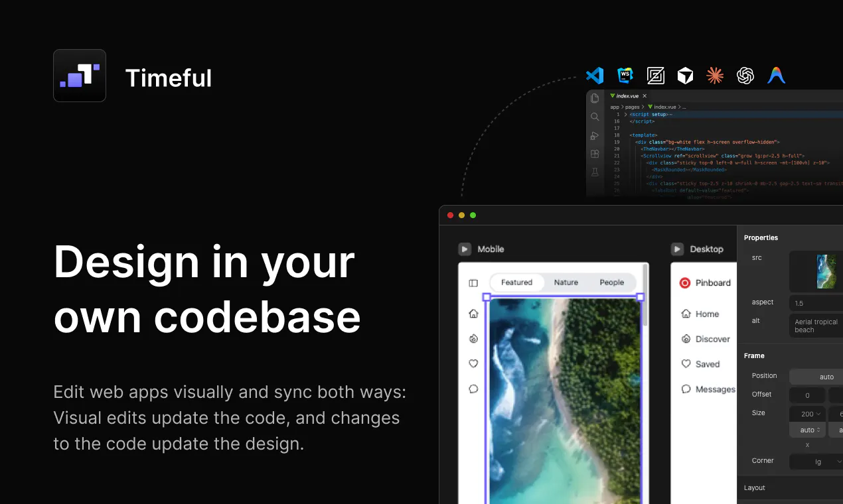Click the alt text field Aerial tropical beach

tap(816, 326)
